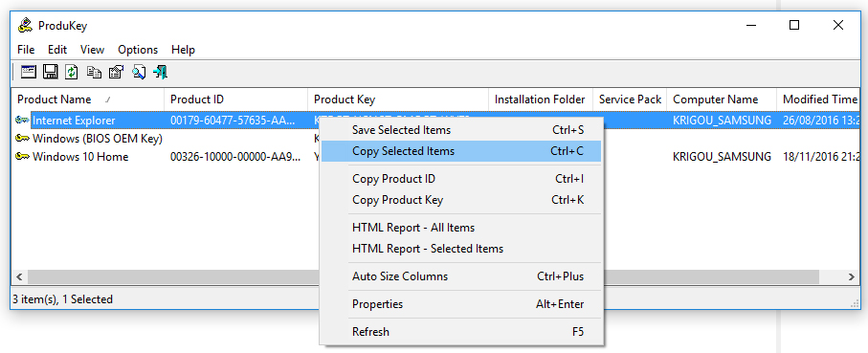This screenshot has height=353, width=868.
Task: Click the 18/11/2016 modified time cell
Action: 820,157
